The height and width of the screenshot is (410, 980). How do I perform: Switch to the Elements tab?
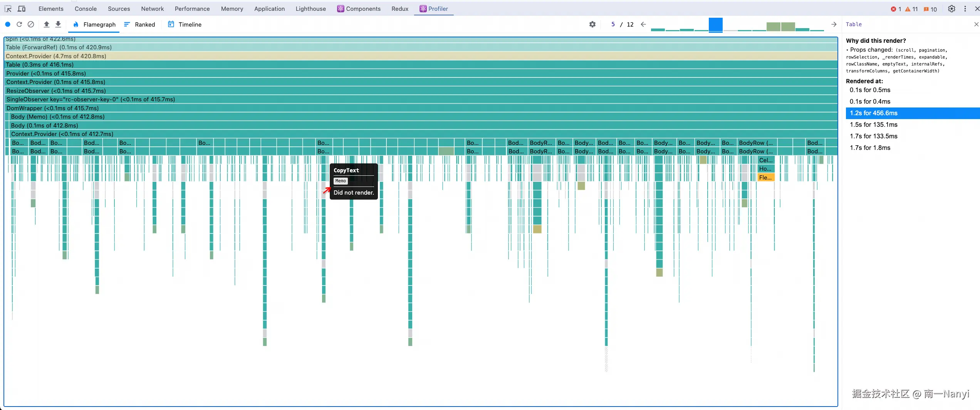click(51, 9)
